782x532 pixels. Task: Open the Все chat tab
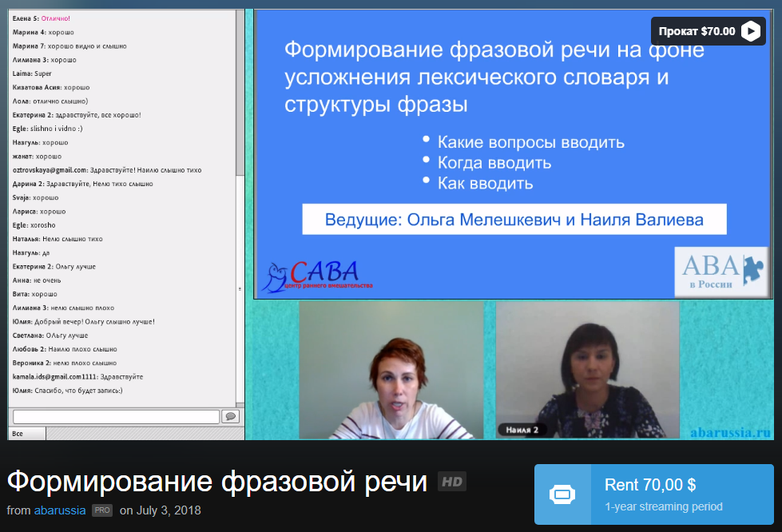point(19,434)
